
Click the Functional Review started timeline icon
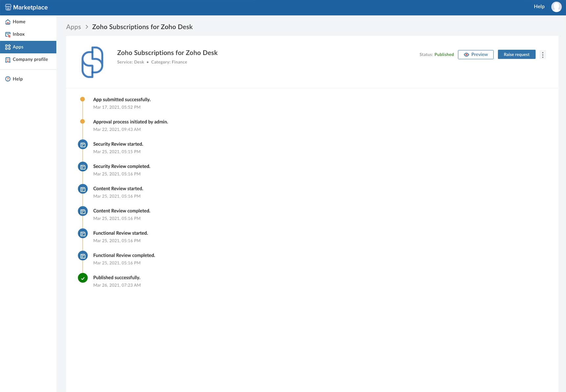(x=83, y=233)
